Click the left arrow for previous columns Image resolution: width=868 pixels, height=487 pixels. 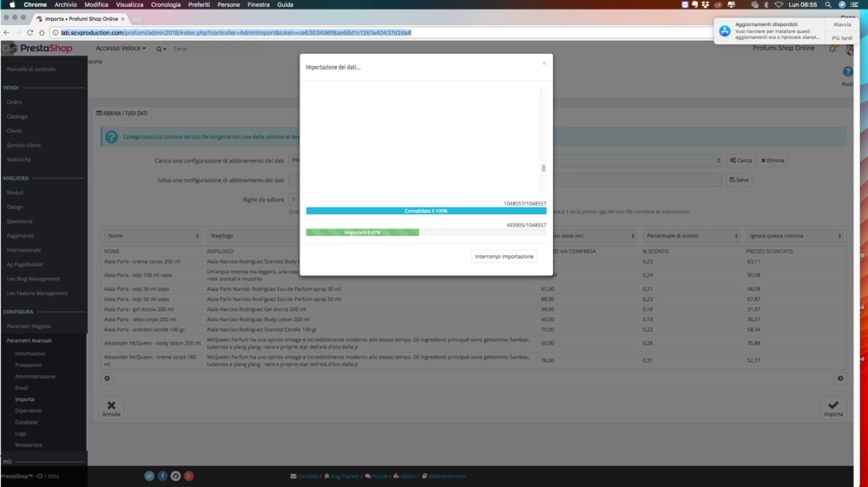tap(107, 378)
